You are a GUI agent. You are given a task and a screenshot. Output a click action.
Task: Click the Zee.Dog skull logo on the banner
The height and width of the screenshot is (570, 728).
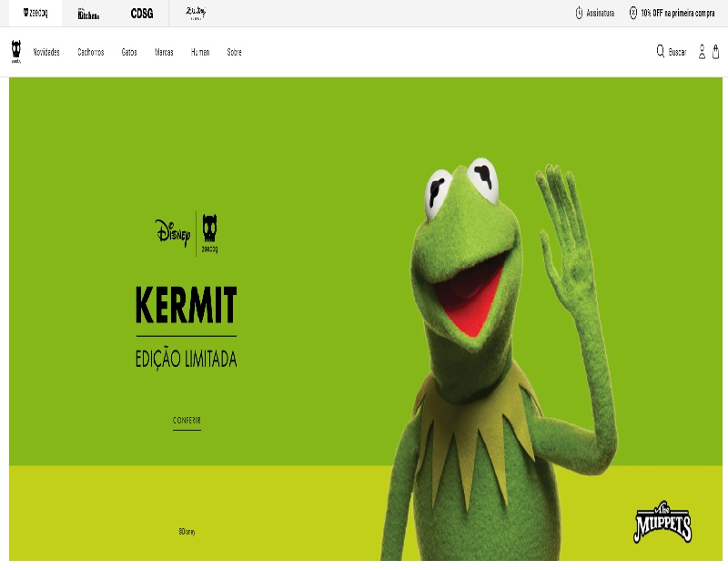click(x=209, y=233)
